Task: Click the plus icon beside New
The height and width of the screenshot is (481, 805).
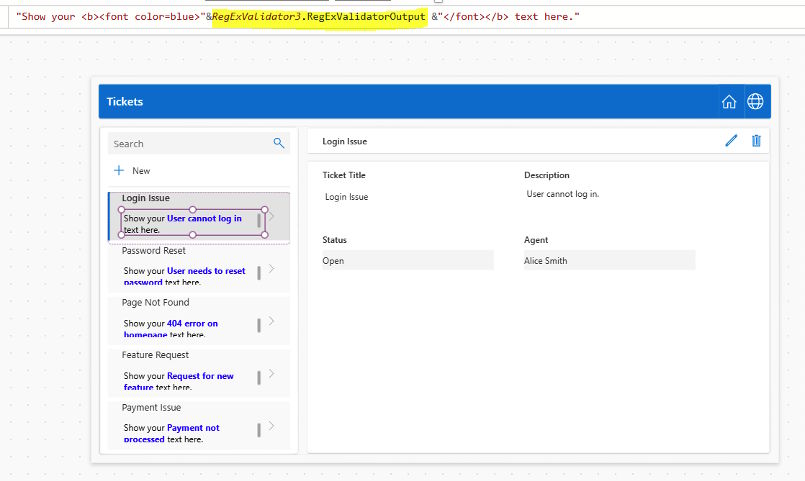Action: 119,170
